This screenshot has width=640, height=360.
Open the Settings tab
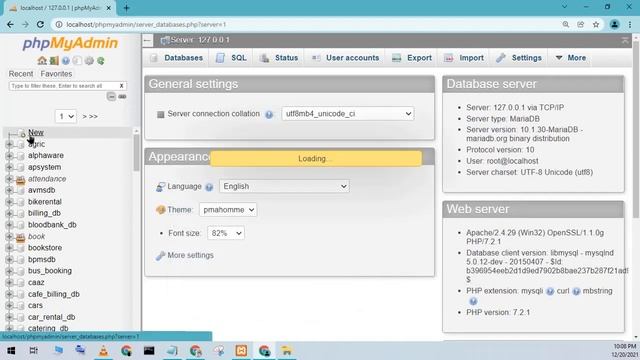tap(519, 58)
